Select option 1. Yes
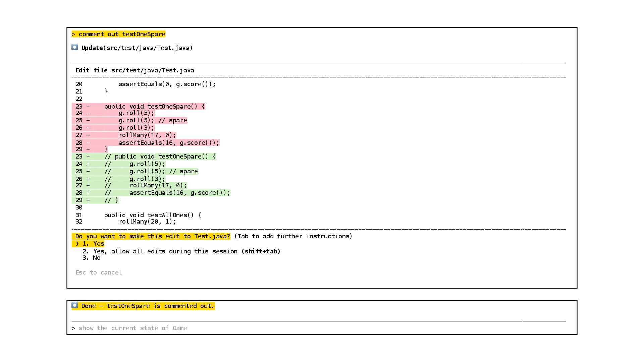The image size is (644, 362). pos(93,244)
